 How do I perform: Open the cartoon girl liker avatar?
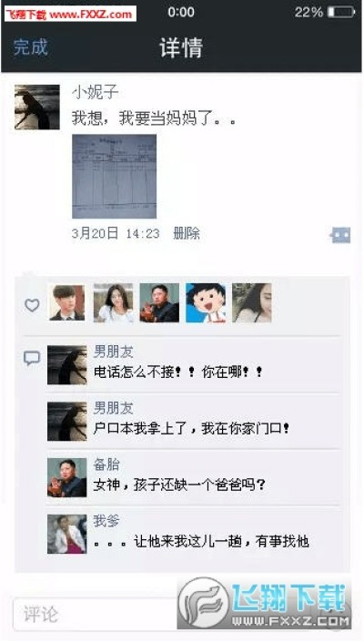(206, 302)
